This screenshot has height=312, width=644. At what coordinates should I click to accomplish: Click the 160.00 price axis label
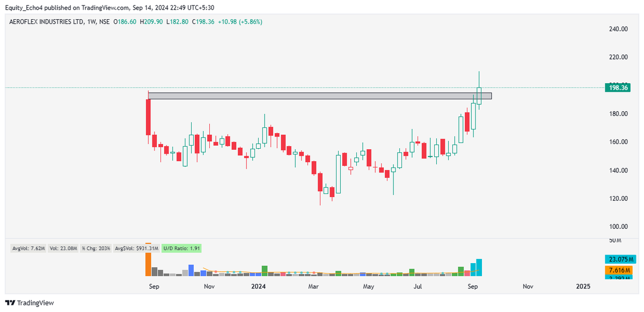point(617,142)
